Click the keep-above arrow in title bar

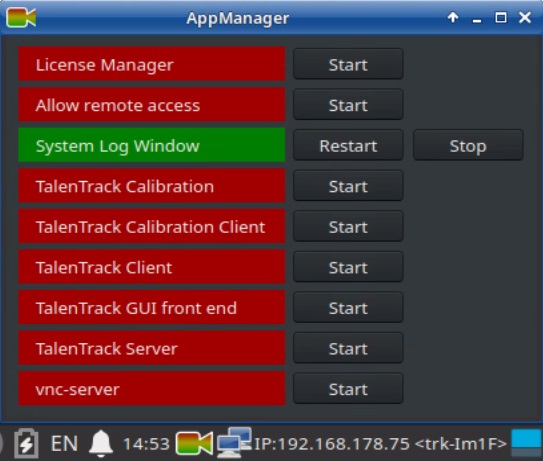(453, 17)
